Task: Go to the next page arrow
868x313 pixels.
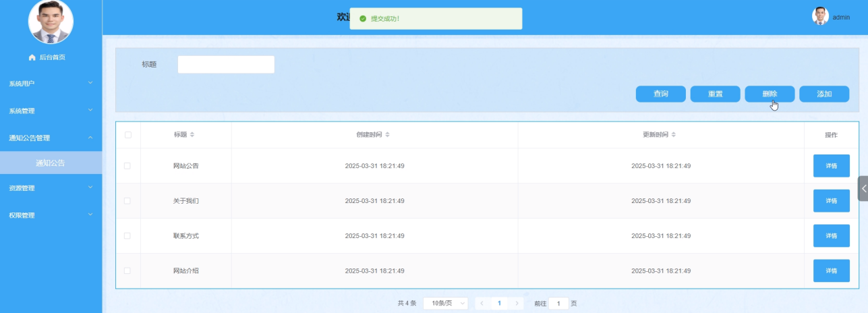Action: 517,304
